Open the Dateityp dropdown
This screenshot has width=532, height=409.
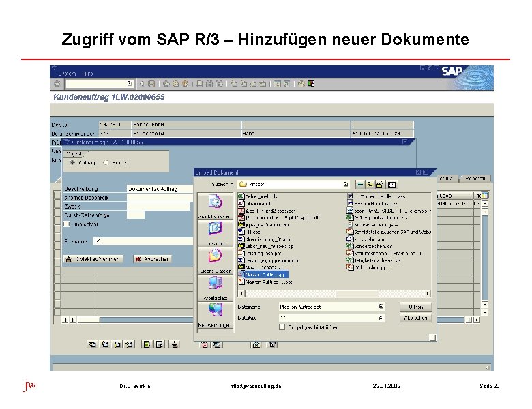click(381, 318)
